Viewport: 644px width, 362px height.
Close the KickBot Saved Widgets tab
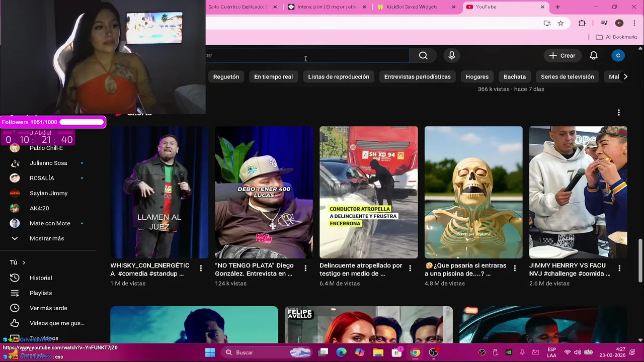(x=454, y=7)
